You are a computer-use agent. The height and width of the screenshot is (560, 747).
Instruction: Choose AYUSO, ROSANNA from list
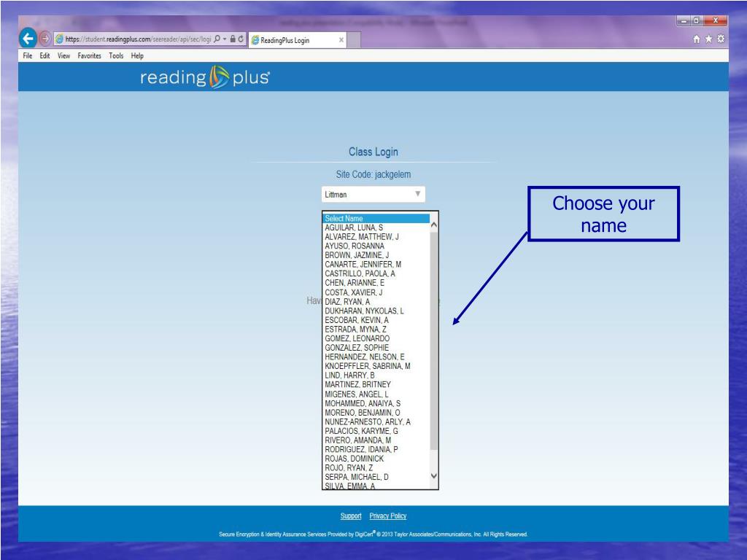tap(376, 246)
